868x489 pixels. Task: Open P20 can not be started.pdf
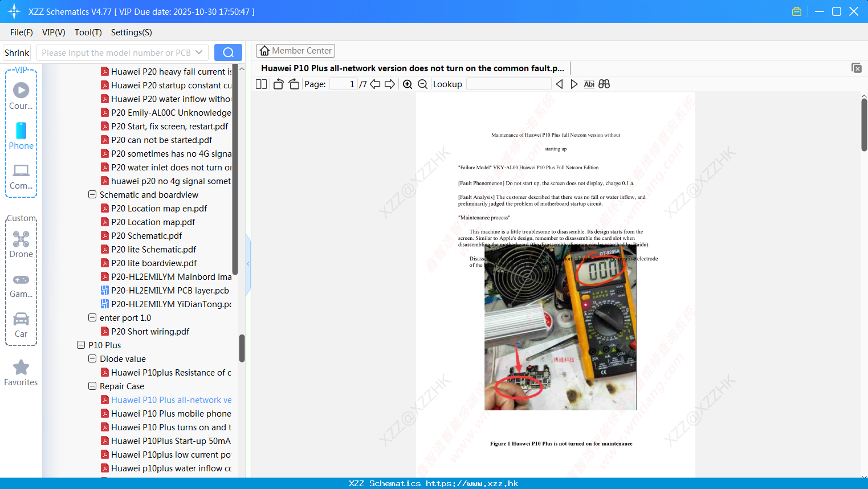click(161, 140)
